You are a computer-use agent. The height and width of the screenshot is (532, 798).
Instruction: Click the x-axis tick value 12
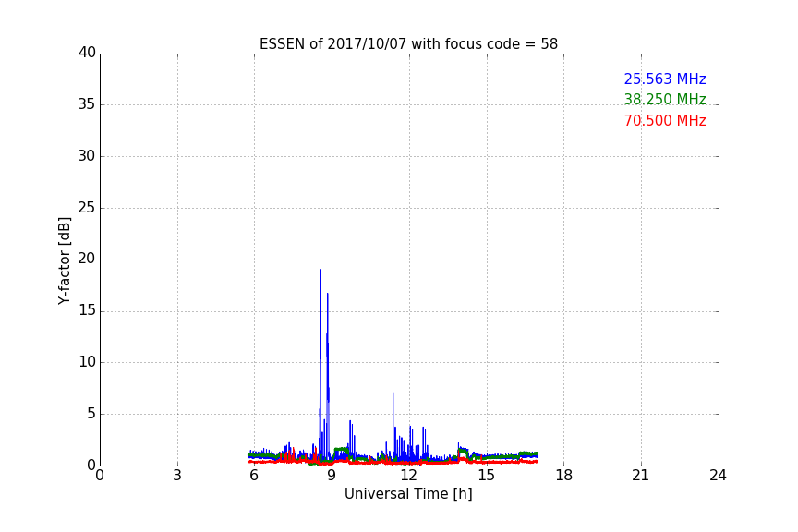point(408,476)
